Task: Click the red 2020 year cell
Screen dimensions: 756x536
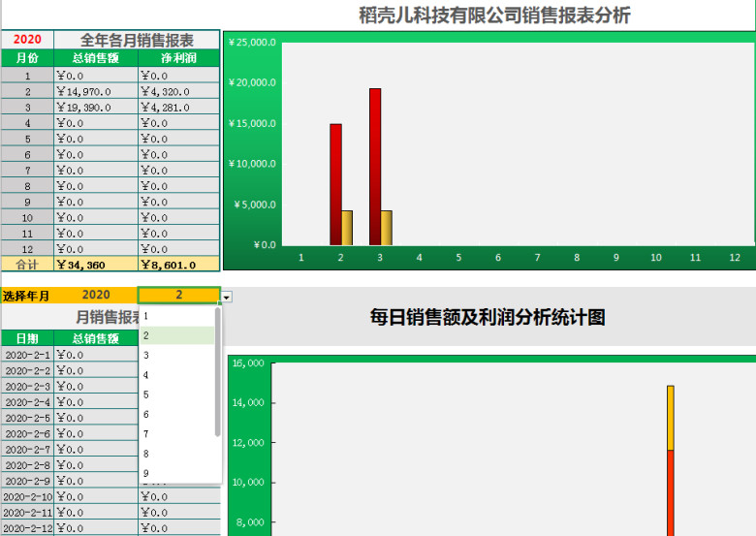Action: coord(27,40)
